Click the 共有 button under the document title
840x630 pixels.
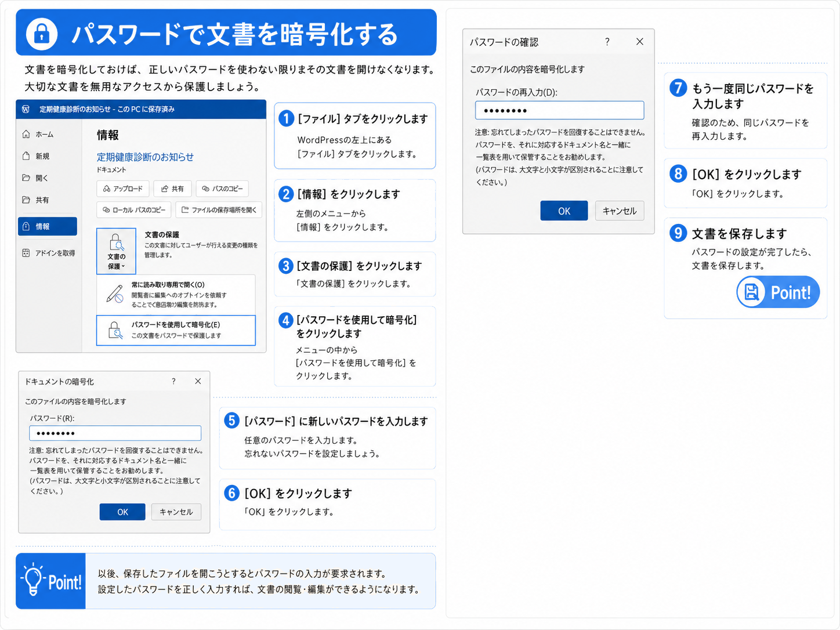click(x=172, y=189)
